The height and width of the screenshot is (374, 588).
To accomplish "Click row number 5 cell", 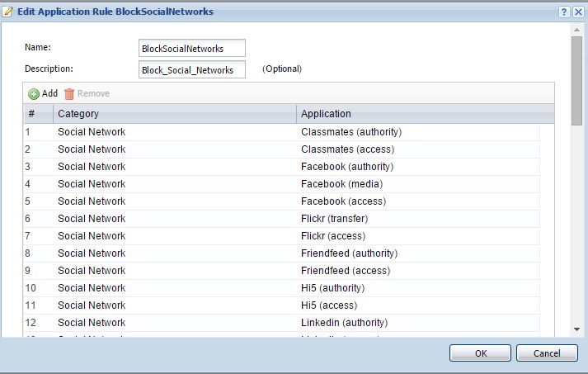I will [x=28, y=201].
